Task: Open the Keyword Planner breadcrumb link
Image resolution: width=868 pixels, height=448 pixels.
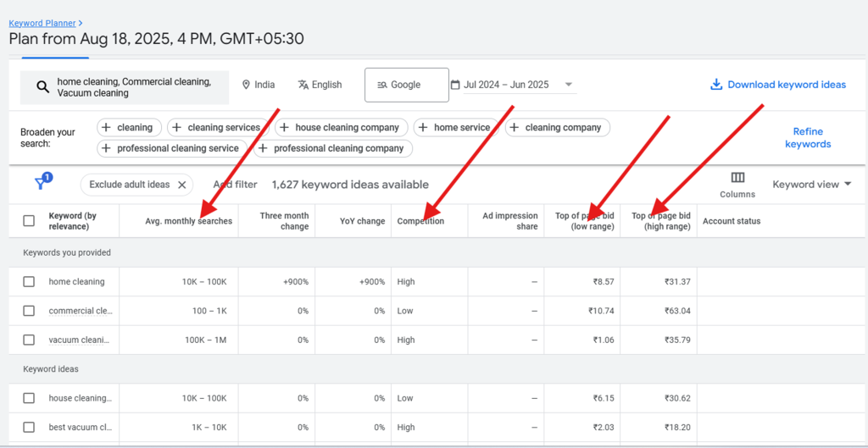Action: 42,23
